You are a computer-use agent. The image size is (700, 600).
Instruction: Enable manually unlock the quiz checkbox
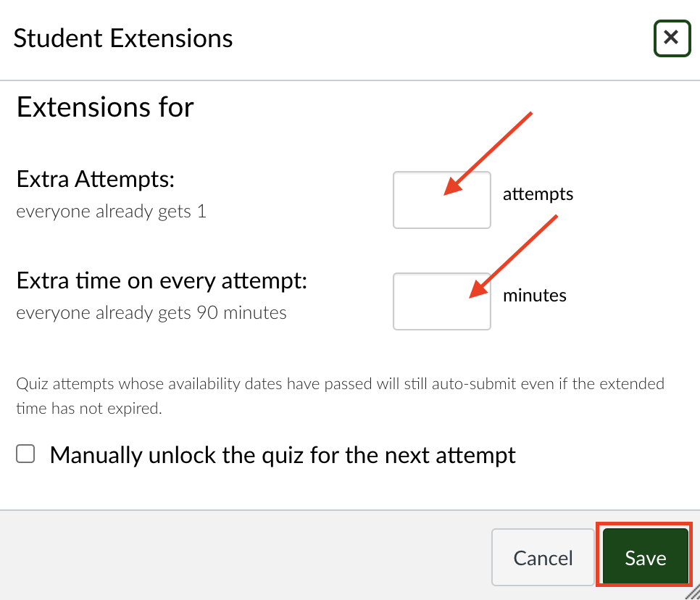25,454
